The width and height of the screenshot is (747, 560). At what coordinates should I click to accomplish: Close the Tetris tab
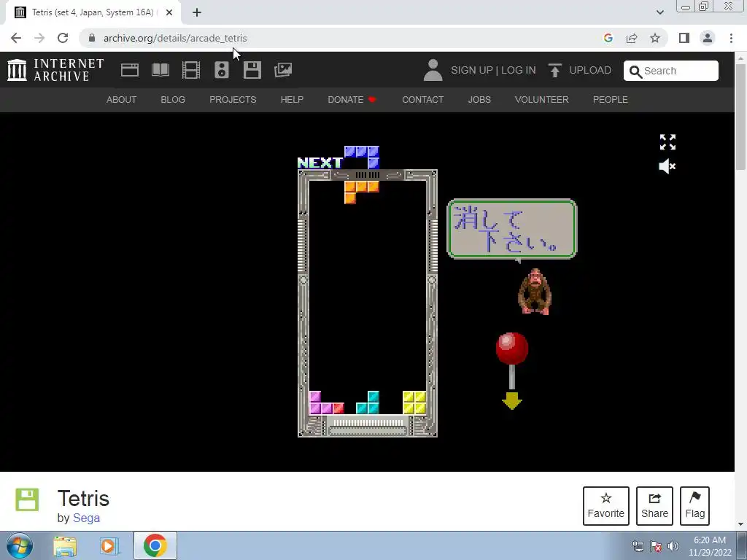[x=169, y=12]
